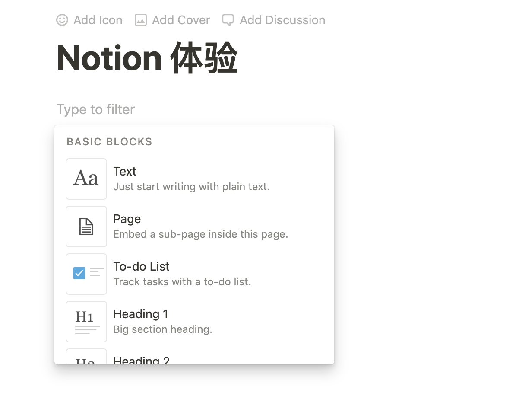Click the Add Discussion label
Viewport: 532px width, 396px height.
(282, 20)
